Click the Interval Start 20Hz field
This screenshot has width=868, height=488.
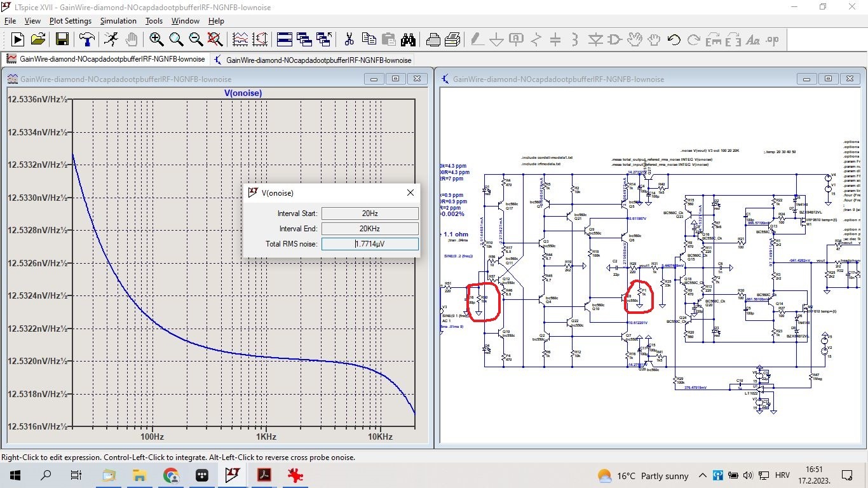pyautogui.click(x=370, y=213)
